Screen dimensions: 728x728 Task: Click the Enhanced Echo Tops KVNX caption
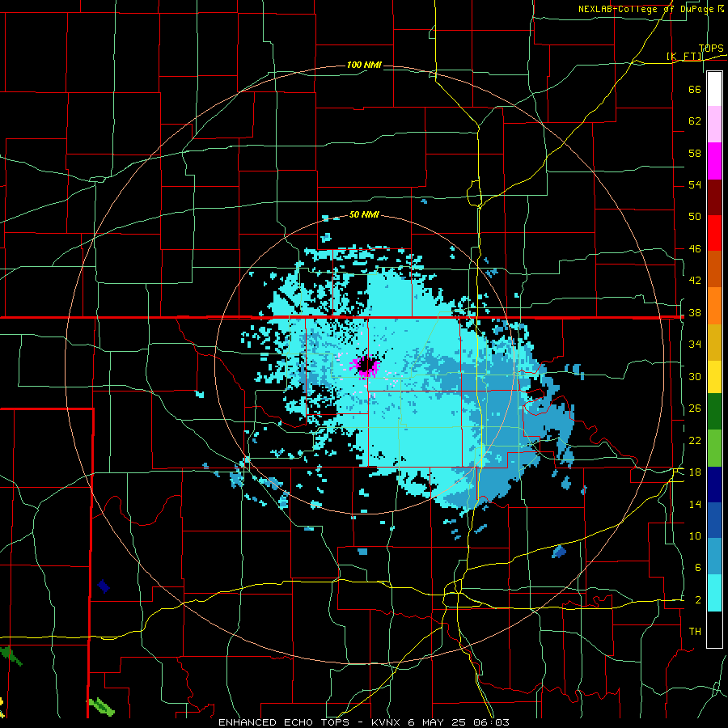[x=364, y=722]
